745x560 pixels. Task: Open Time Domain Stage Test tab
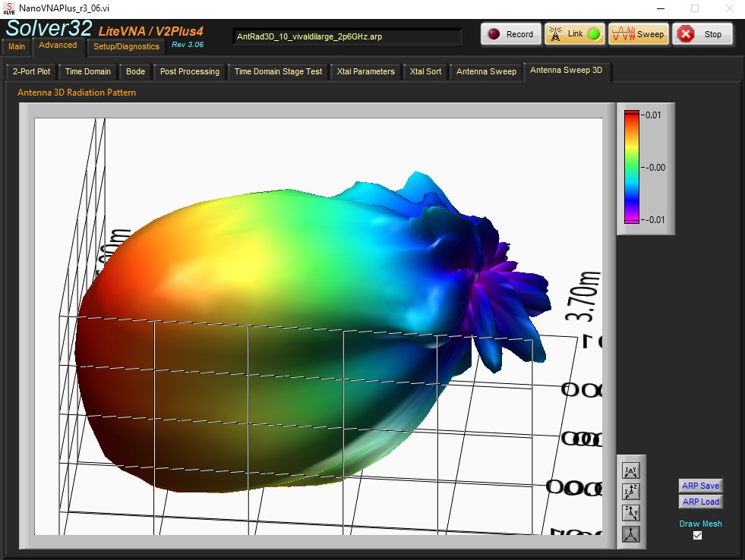pos(279,71)
